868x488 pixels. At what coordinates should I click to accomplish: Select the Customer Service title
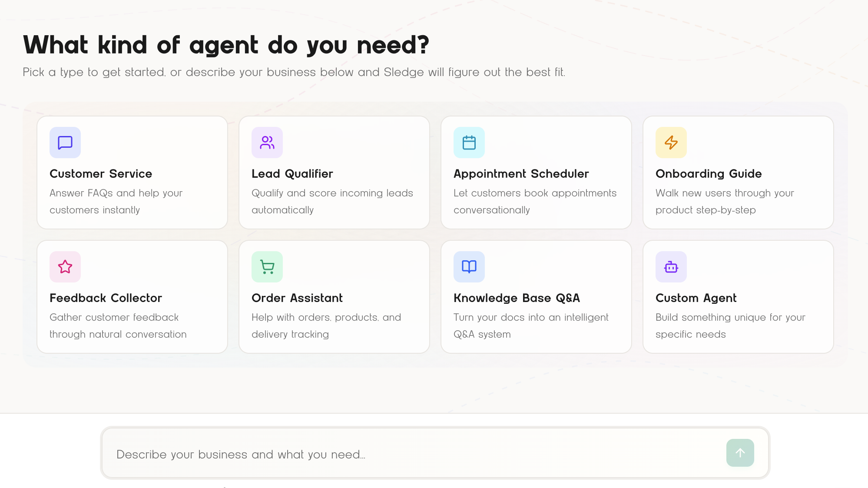click(x=101, y=174)
